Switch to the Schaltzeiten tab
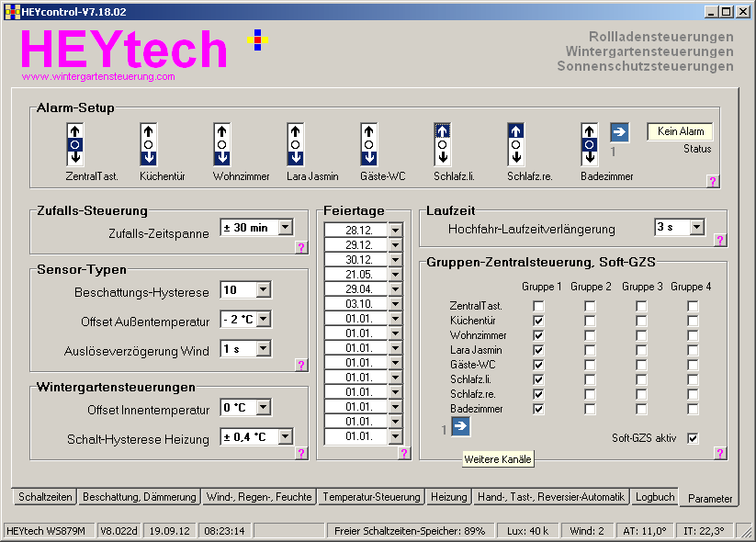This screenshot has height=542, width=756. [45, 497]
